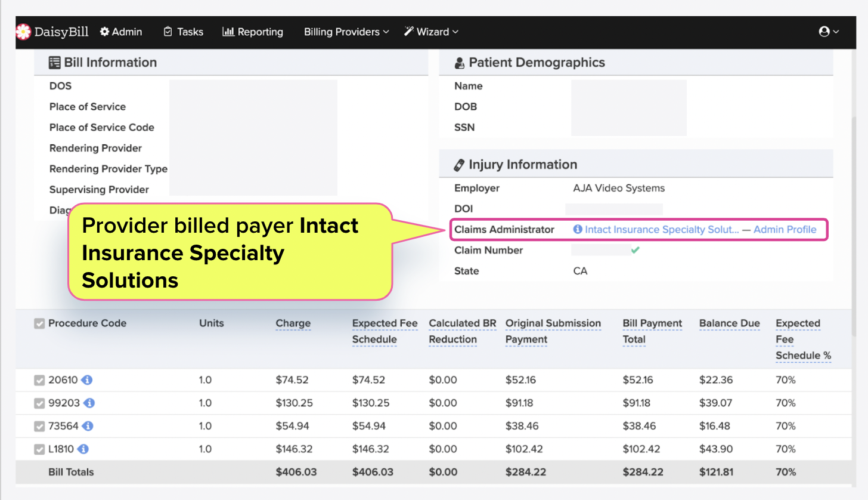
Task: Click the Charge column header
Action: (x=293, y=323)
